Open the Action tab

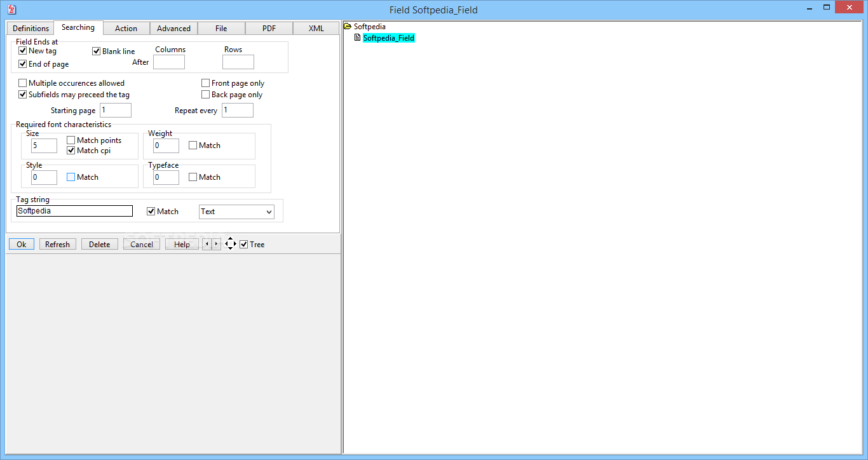click(x=126, y=29)
